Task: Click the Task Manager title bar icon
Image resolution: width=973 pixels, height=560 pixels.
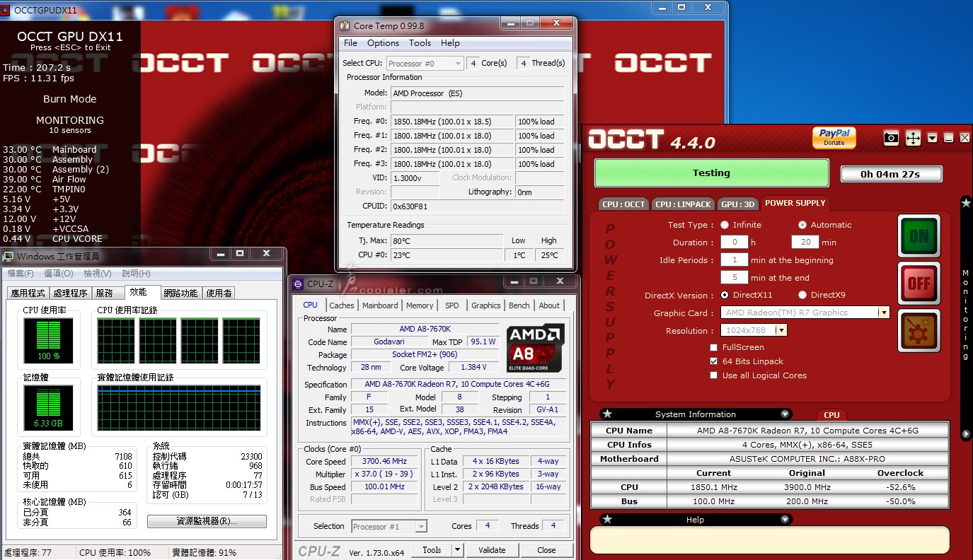Action: coord(8,256)
